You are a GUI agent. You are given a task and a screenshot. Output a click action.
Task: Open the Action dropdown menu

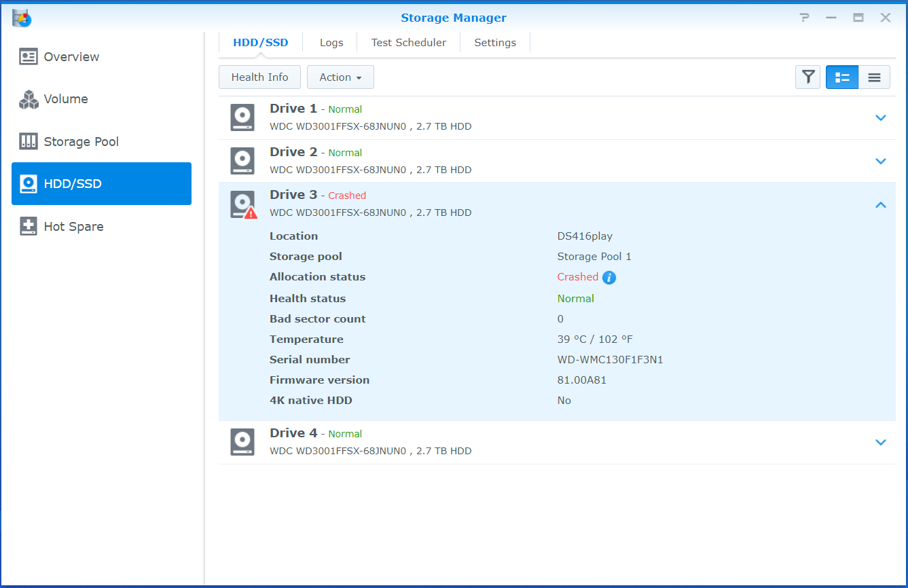point(340,77)
